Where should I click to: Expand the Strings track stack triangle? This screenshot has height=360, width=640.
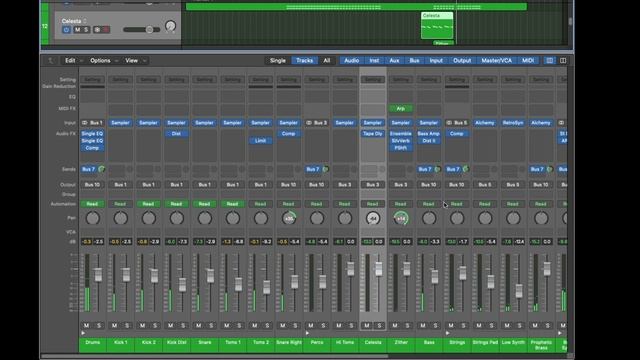448,333
